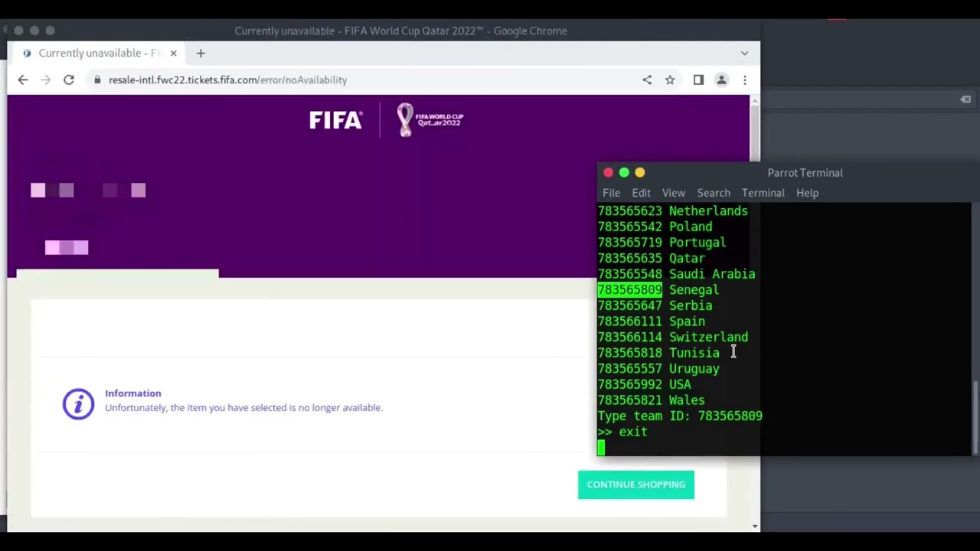Bookmark this page with the star icon
Image resolution: width=980 pixels, height=551 pixels.
click(x=670, y=80)
